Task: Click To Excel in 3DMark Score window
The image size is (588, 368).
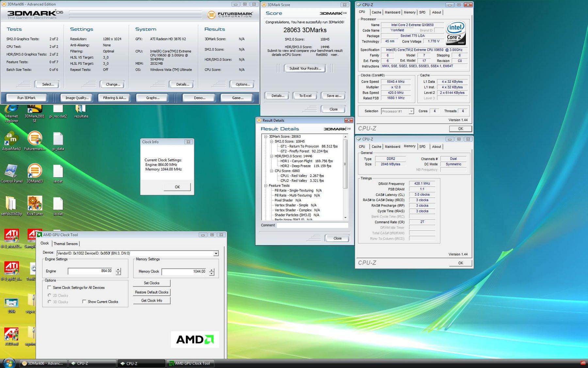Action: pyautogui.click(x=305, y=96)
